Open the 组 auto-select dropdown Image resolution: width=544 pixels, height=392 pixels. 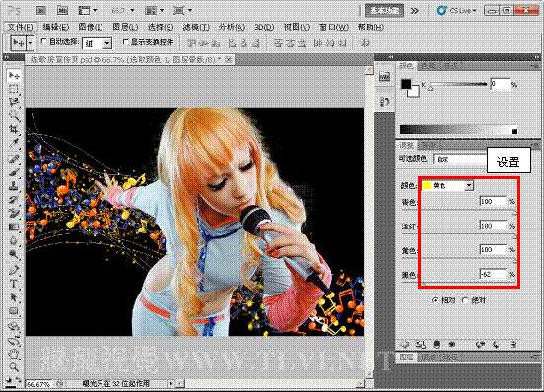[x=98, y=43]
